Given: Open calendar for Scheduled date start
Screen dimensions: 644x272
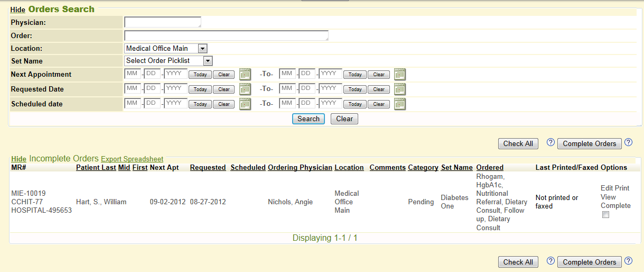Looking at the screenshot, I should [245, 104].
